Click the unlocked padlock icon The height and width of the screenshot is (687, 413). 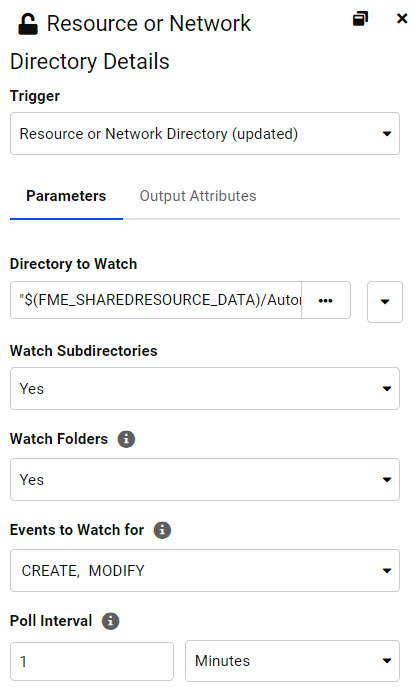(x=28, y=24)
